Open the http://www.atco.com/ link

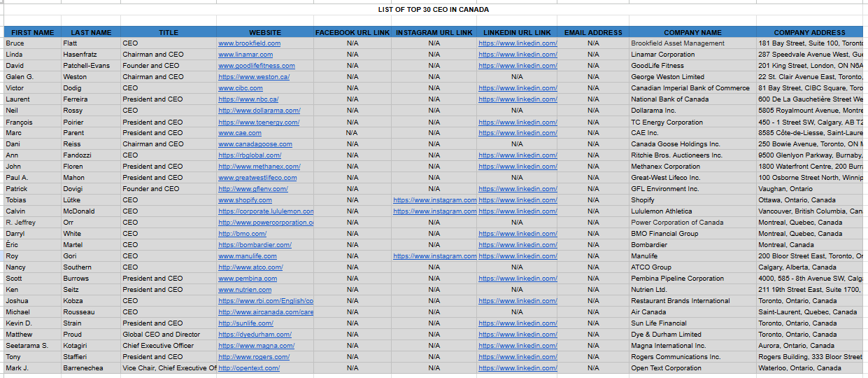click(x=250, y=267)
